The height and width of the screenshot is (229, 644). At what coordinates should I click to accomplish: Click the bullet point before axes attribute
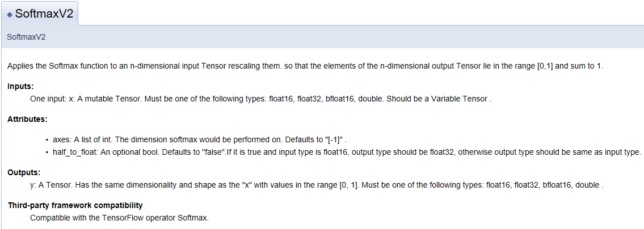(48, 140)
